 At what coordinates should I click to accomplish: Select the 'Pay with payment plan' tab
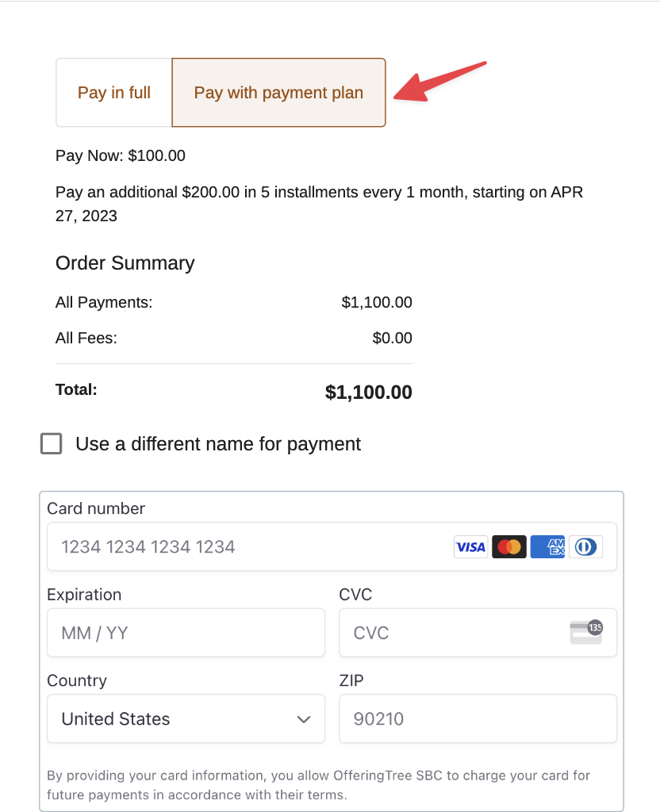(278, 93)
